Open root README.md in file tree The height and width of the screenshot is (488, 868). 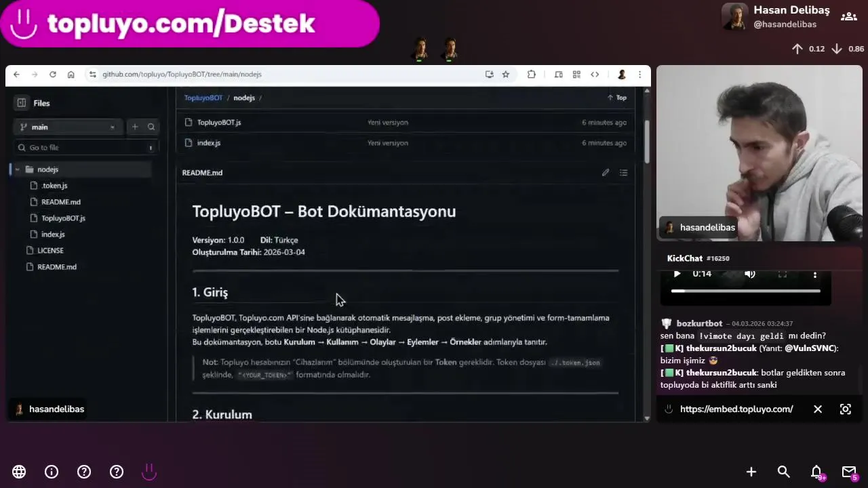tap(57, 267)
